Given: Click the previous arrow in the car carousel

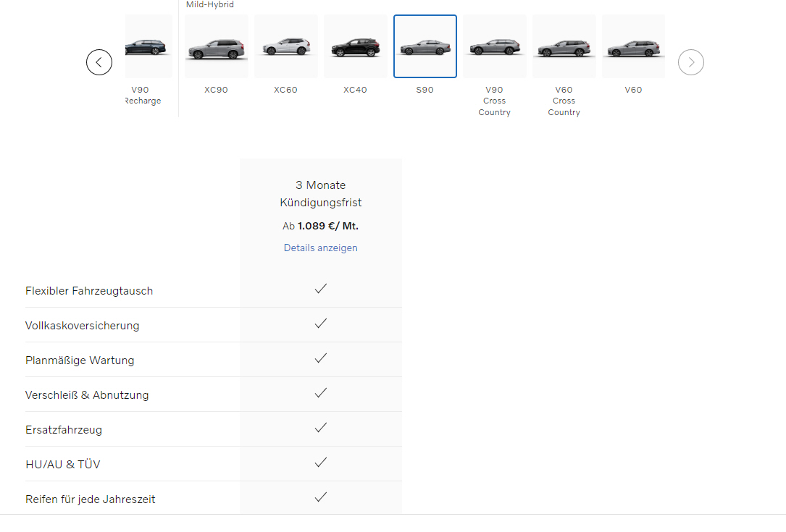Looking at the screenshot, I should tap(99, 62).
